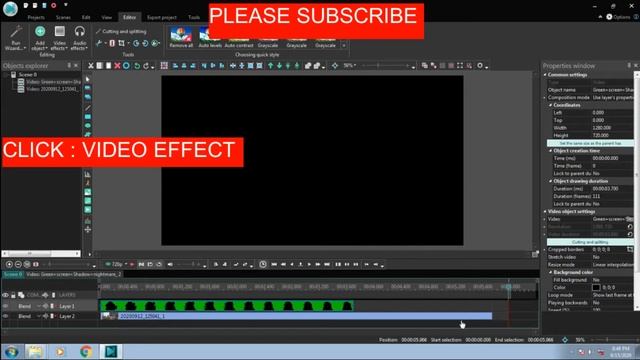The height and width of the screenshot is (360, 640).
Task: Click the timeline zoom out minus icon
Action: tap(18, 264)
